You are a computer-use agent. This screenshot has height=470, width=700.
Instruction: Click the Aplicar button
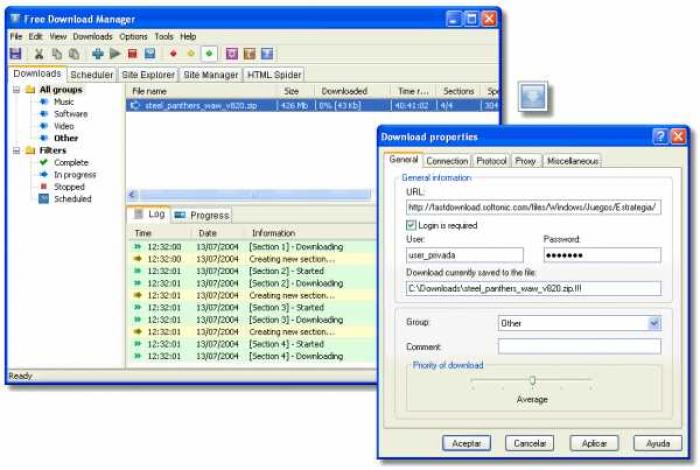(594, 443)
